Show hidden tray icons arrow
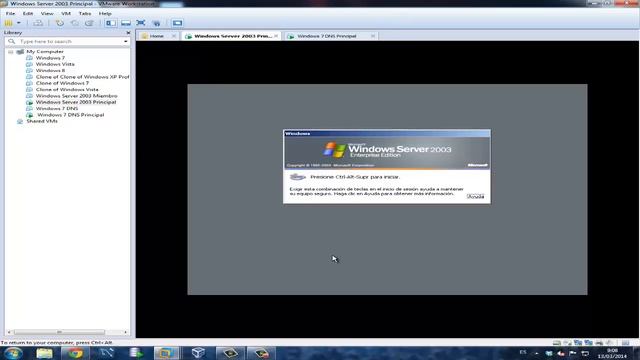The width and height of the screenshot is (640, 360). pos(536,353)
